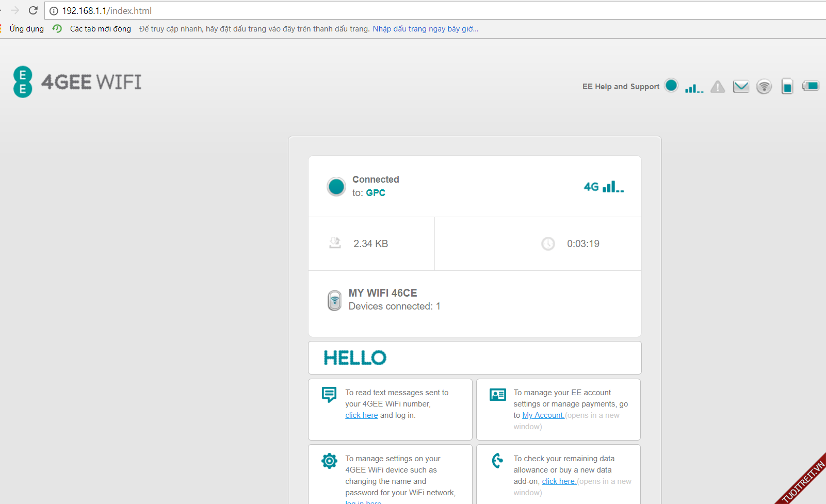The width and height of the screenshot is (826, 504).
Task: Click the MY WIFI 46CE device icon
Action: pos(335,300)
